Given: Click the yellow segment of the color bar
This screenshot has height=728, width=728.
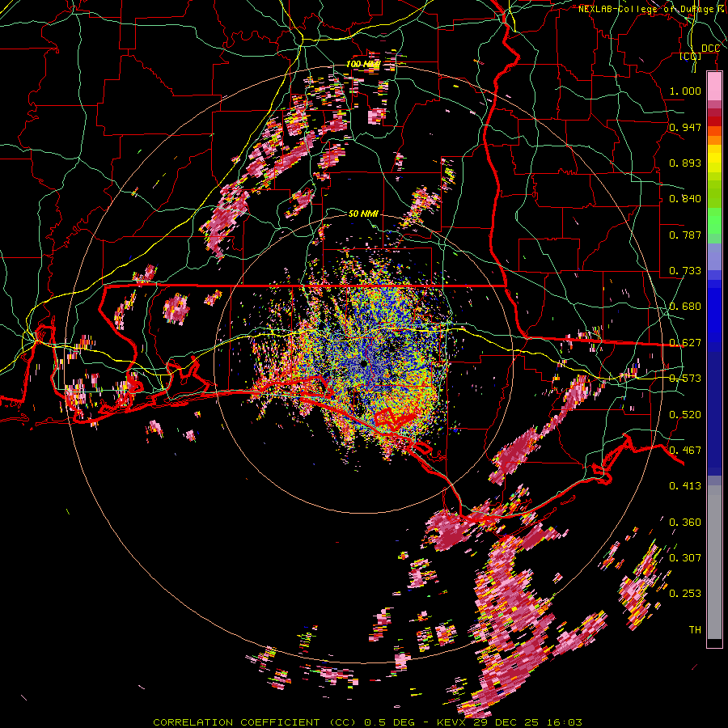Looking at the screenshot, I should 714,159.
